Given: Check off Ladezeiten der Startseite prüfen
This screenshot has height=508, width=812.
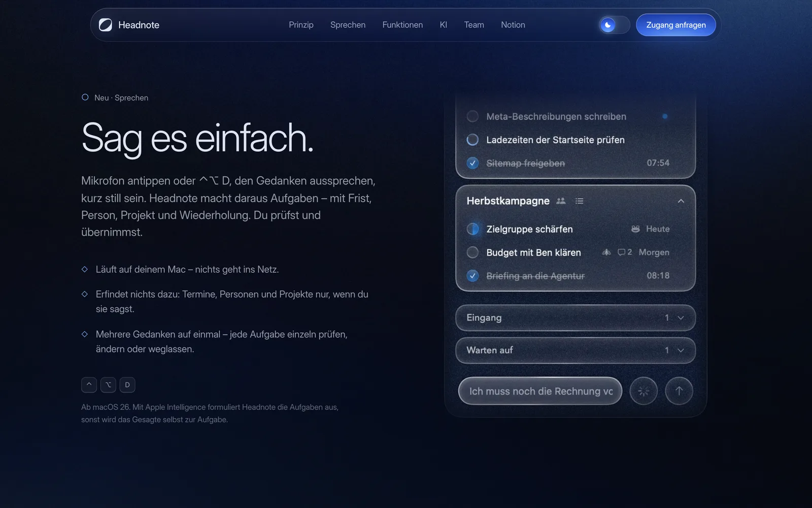Looking at the screenshot, I should [x=472, y=140].
